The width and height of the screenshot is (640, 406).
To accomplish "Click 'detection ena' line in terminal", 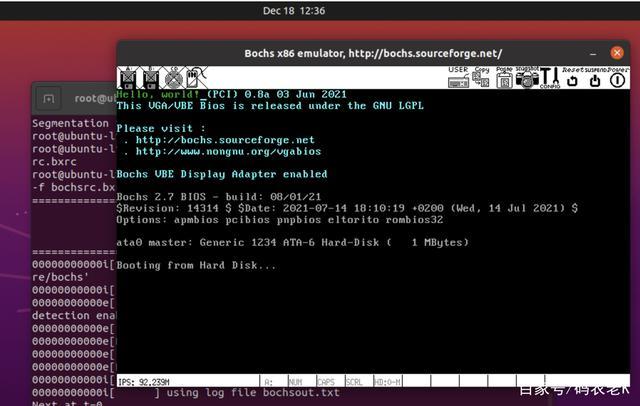I will tap(74, 315).
